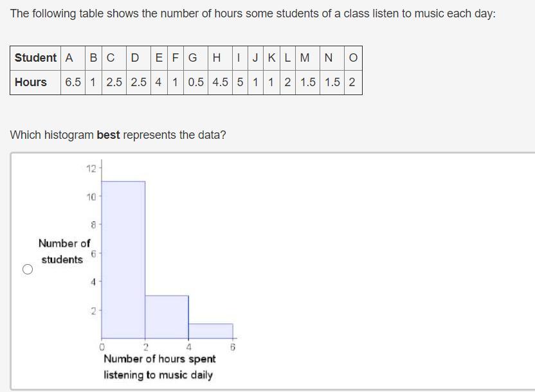Click the 4.5 hours value cell

click(220, 82)
